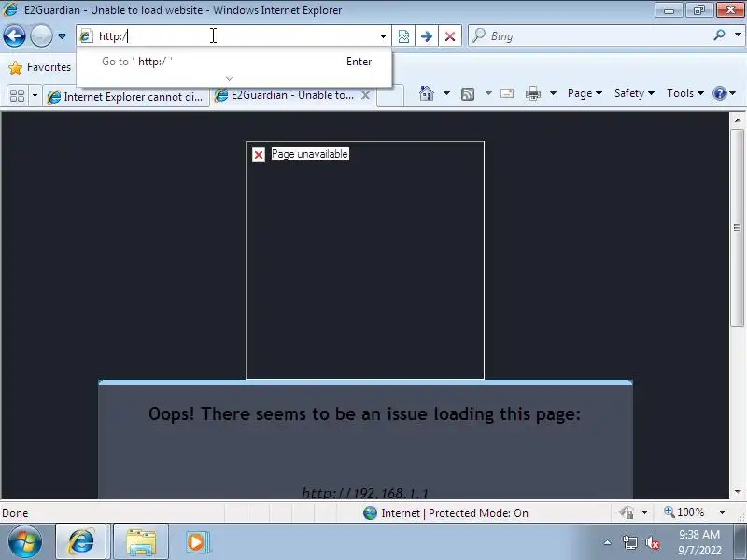The width and height of the screenshot is (747, 560).
Task: Click the muted volume tray icon
Action: click(x=652, y=542)
